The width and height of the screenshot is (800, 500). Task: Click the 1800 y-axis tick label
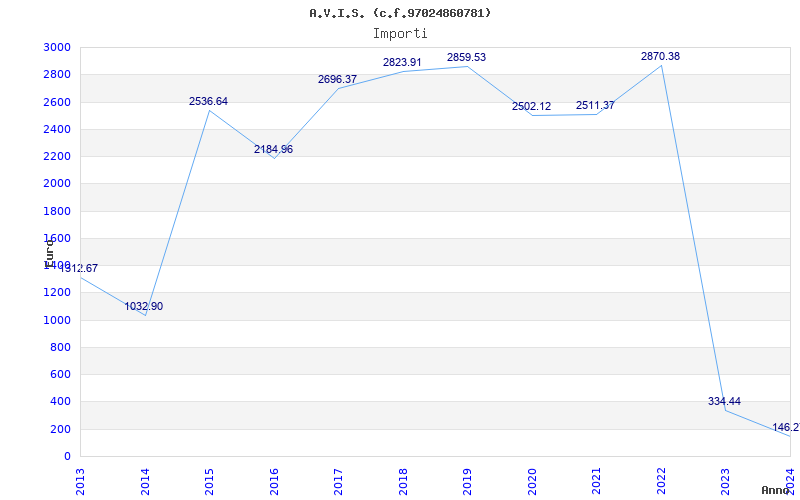tap(57, 211)
